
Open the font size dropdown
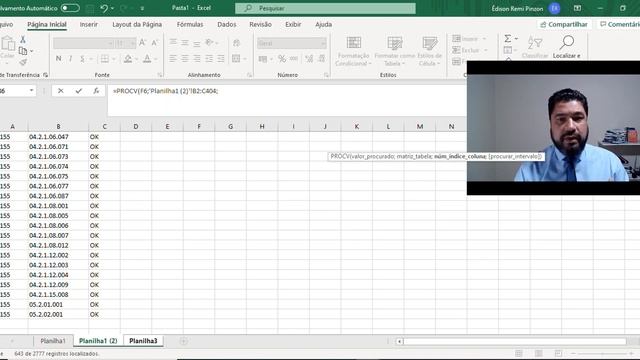point(132,43)
